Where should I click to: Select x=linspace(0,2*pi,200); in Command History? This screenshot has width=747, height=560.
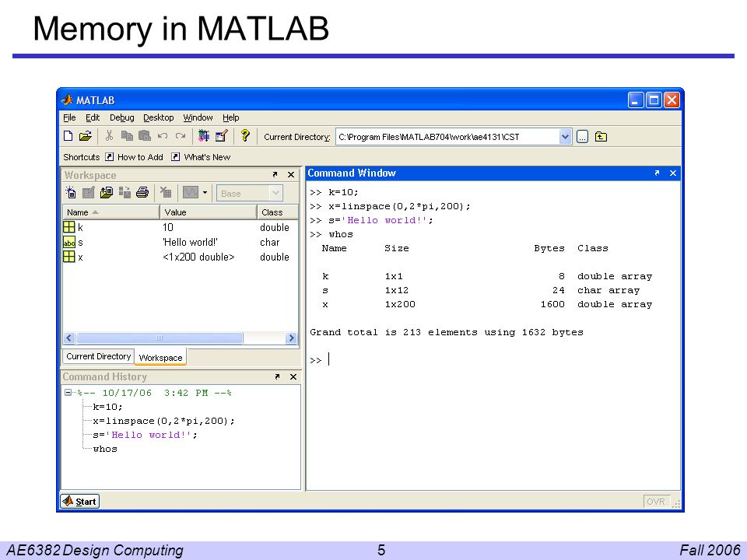164,421
